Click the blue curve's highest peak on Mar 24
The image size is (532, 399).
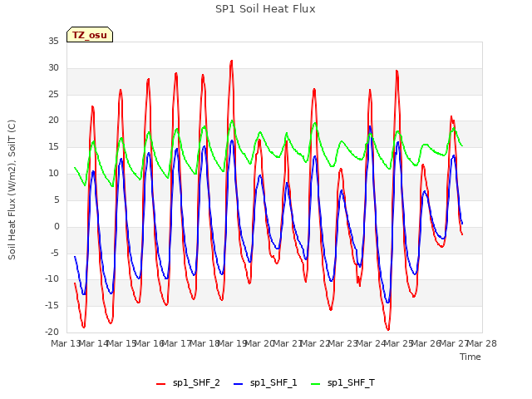pos(370,127)
